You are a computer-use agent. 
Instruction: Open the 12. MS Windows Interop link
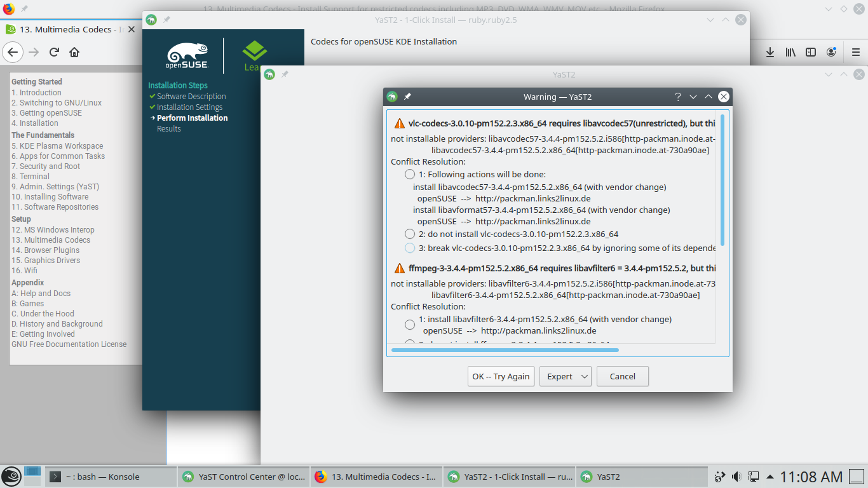pos(53,230)
